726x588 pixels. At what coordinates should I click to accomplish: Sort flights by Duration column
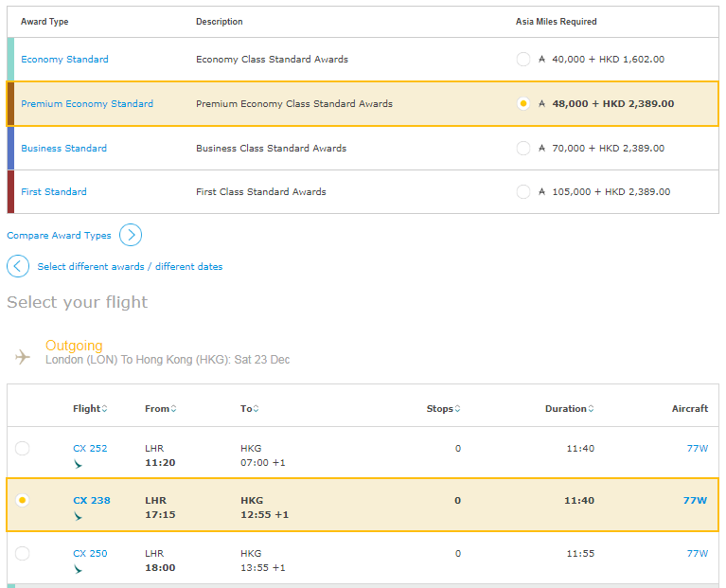(569, 409)
